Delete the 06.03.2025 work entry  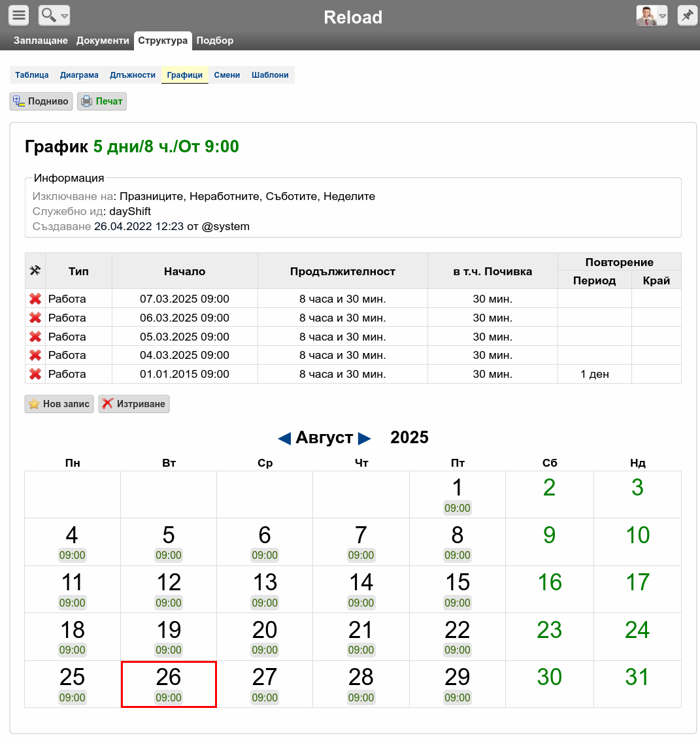(35, 318)
